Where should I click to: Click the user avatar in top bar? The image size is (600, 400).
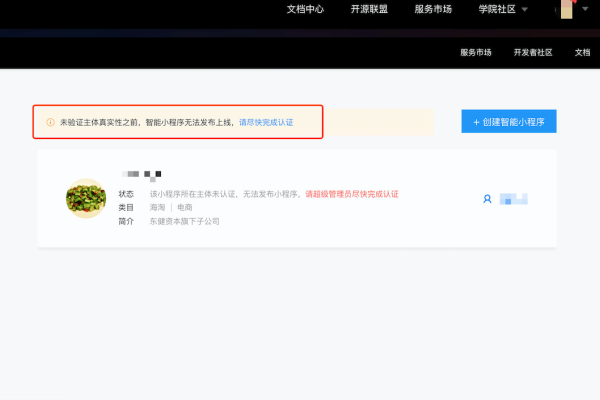[x=567, y=9]
